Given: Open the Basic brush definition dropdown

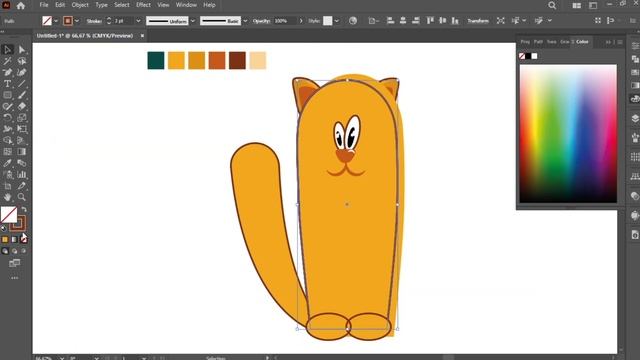Looking at the screenshot, I should click(x=245, y=21).
